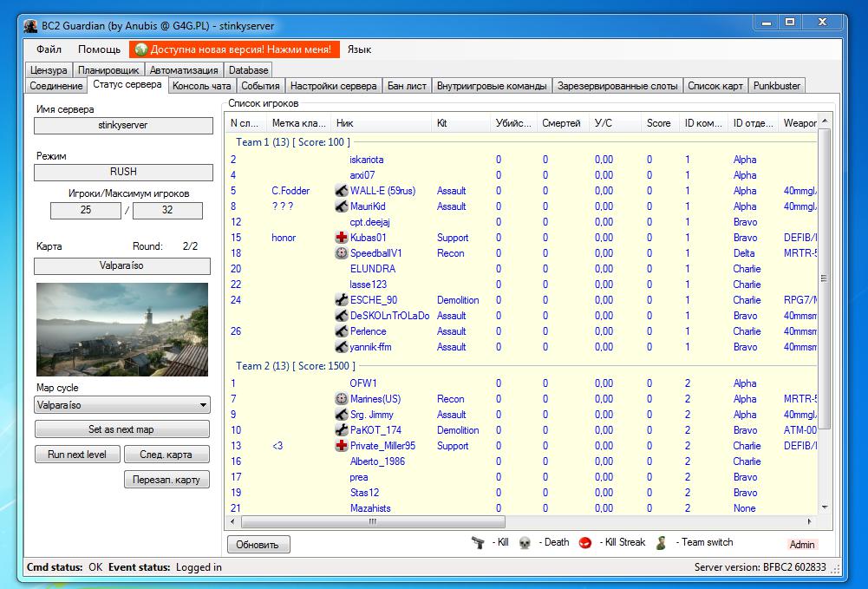Open the Файл menu
Image resolution: width=868 pixels, height=589 pixels.
pos(49,49)
